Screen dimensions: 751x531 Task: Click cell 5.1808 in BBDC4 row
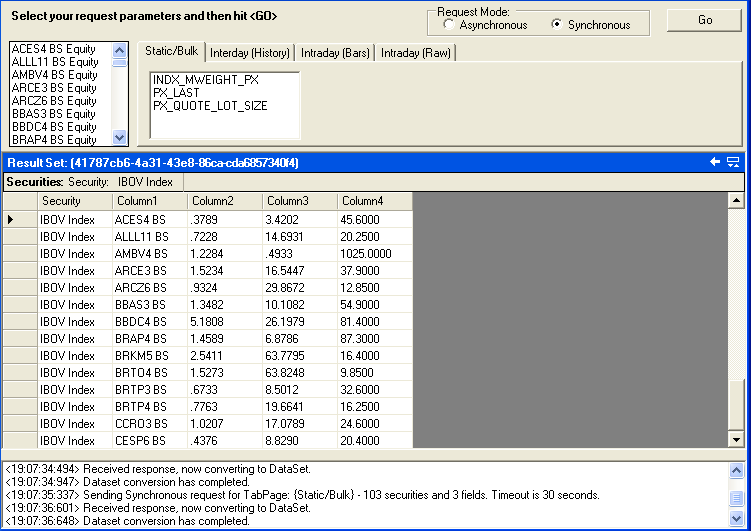(x=225, y=322)
